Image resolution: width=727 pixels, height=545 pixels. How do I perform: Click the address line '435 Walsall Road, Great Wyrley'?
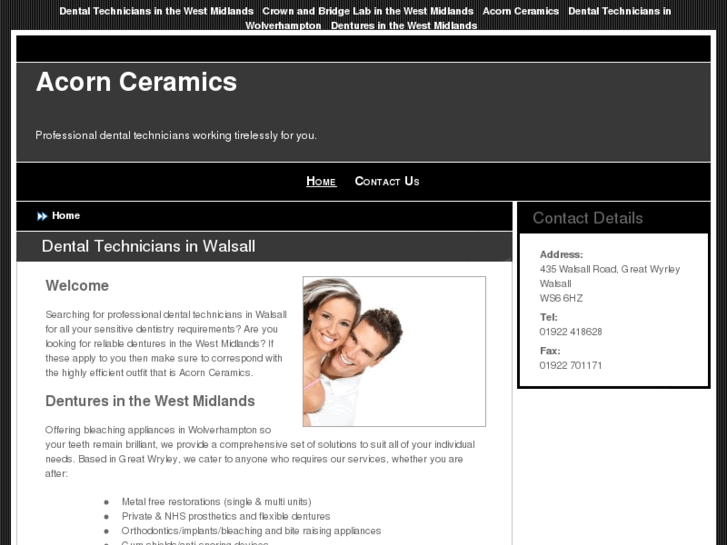pos(610,269)
